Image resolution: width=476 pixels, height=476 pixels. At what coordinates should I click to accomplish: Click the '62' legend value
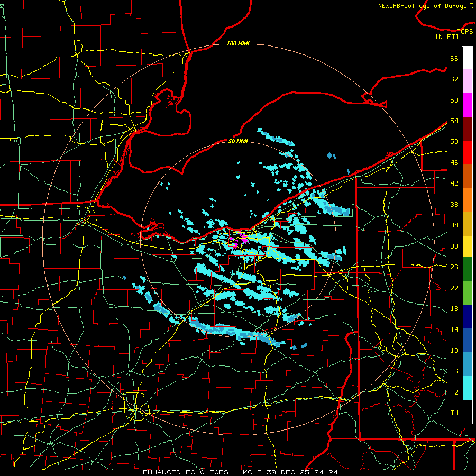click(x=454, y=79)
